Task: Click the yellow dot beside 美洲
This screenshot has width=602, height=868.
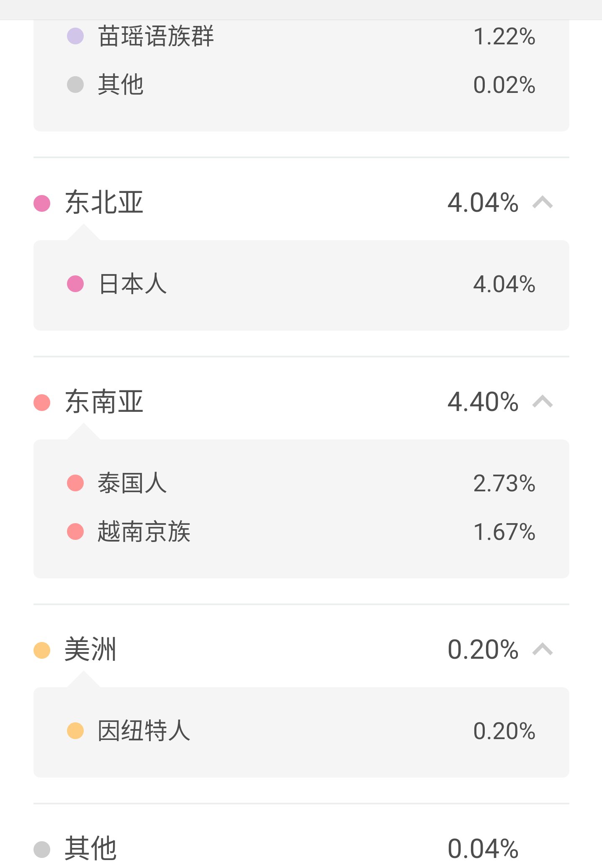Action: tap(42, 650)
